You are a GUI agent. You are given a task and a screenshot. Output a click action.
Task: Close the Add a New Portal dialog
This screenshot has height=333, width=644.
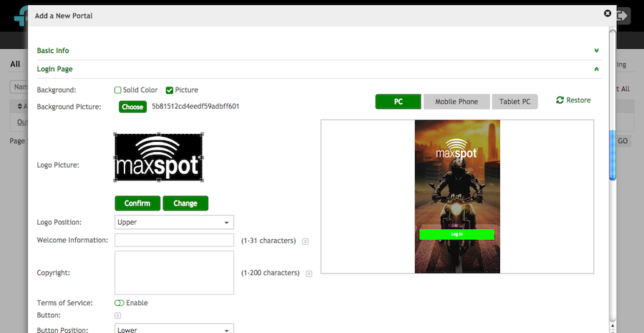click(608, 14)
